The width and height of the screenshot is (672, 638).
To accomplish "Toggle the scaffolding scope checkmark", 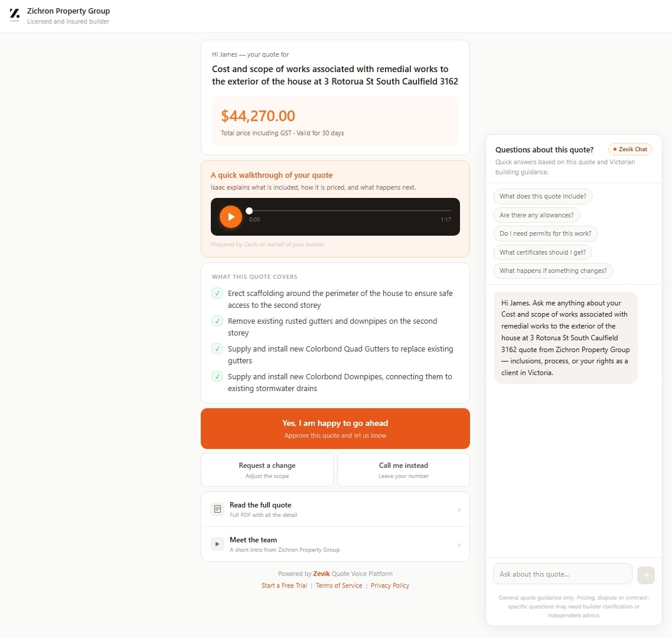I will tap(217, 293).
